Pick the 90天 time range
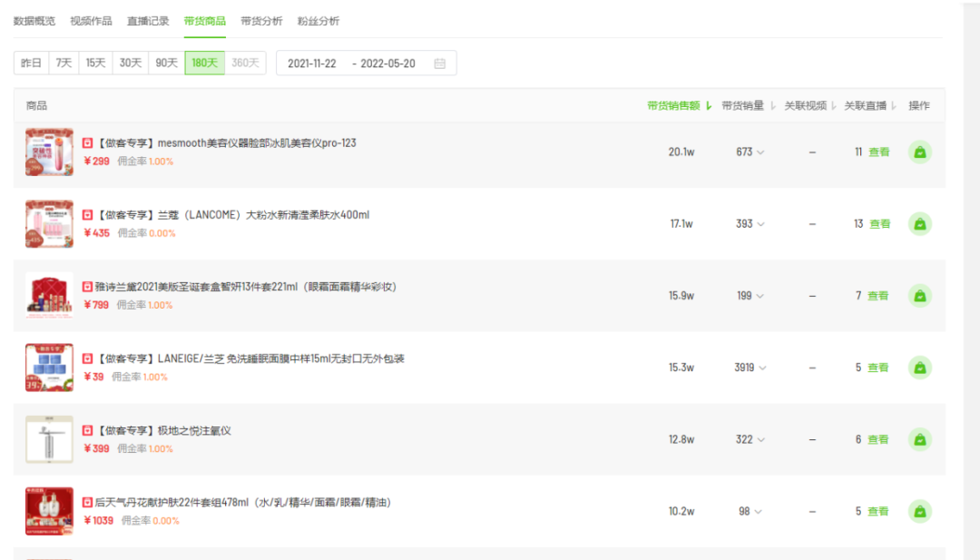This screenshot has height=560, width=980. [167, 64]
